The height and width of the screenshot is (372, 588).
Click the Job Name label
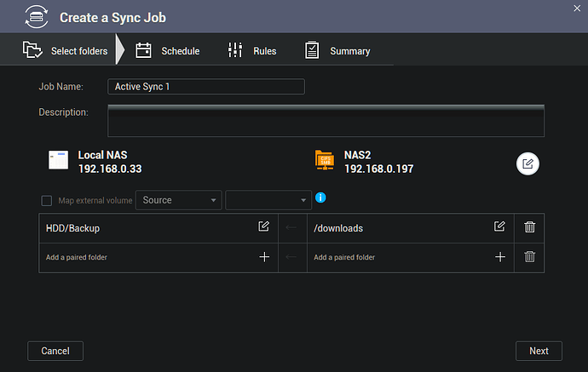click(x=61, y=87)
